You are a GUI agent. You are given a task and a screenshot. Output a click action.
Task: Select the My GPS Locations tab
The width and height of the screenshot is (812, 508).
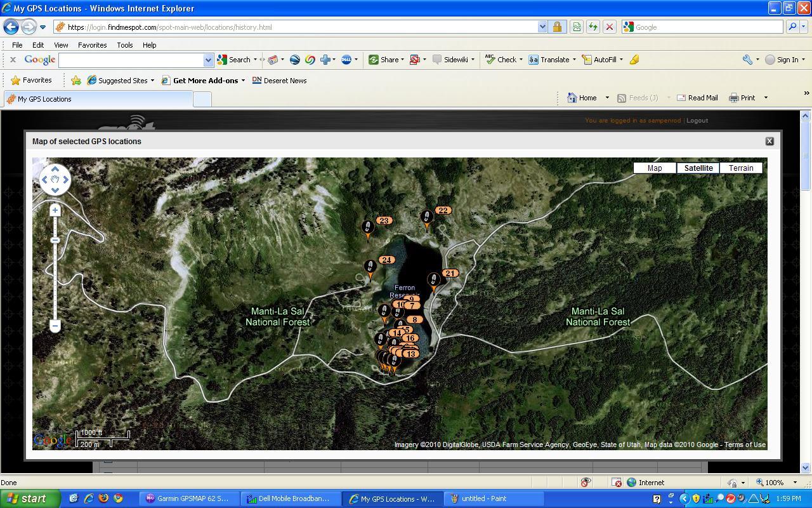(x=98, y=99)
